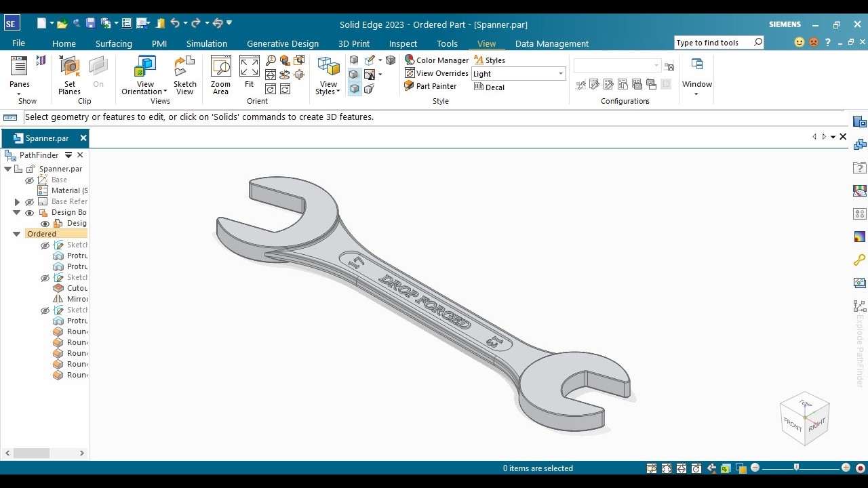Switch to the Home ribbon tab
Image resolution: width=868 pixels, height=488 pixels.
(64, 43)
